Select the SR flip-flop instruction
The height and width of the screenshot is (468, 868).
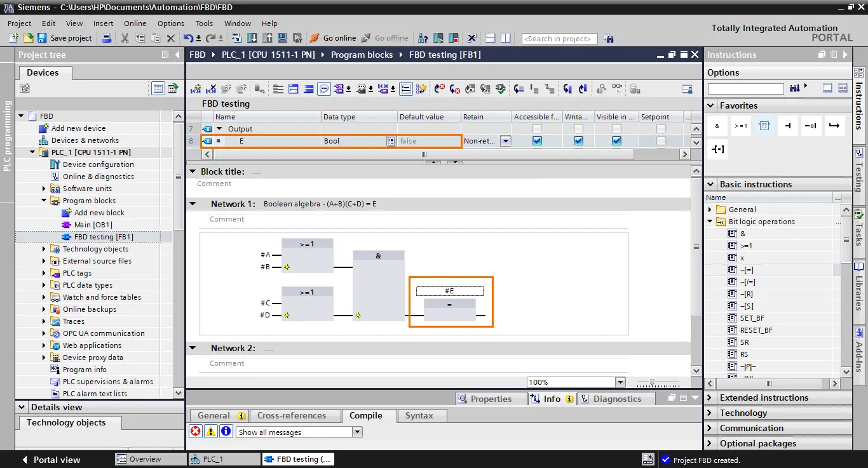point(744,342)
